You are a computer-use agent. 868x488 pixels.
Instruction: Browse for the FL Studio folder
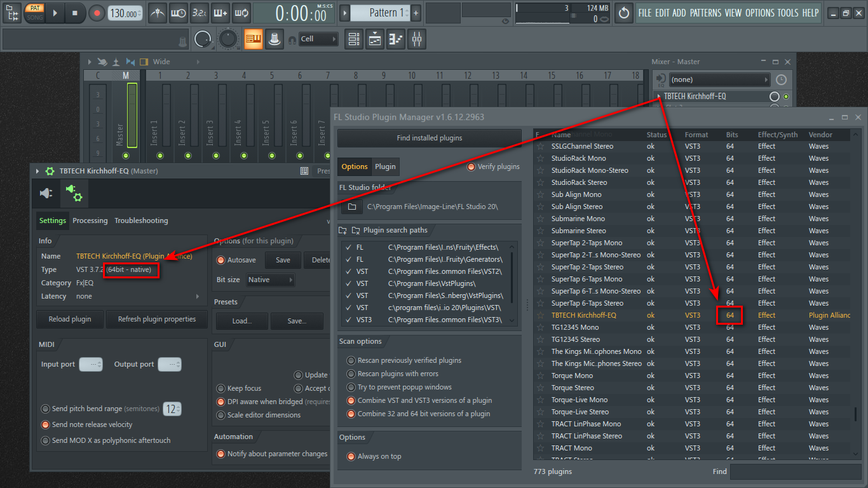pyautogui.click(x=352, y=207)
